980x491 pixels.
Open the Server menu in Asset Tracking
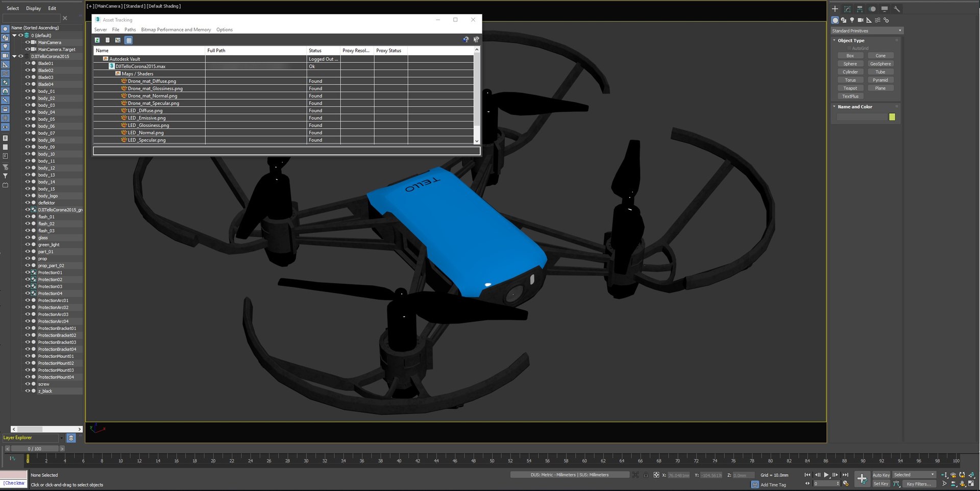pos(101,30)
